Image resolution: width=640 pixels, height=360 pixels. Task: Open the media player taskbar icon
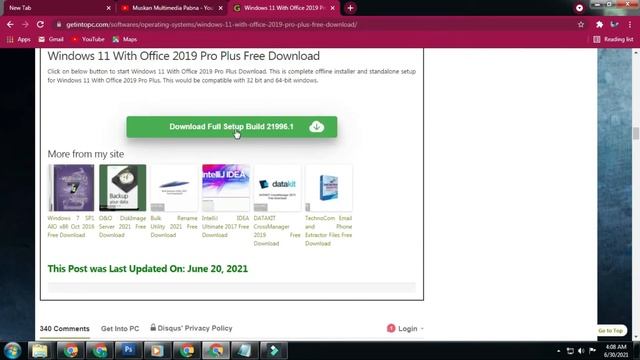[158, 351]
